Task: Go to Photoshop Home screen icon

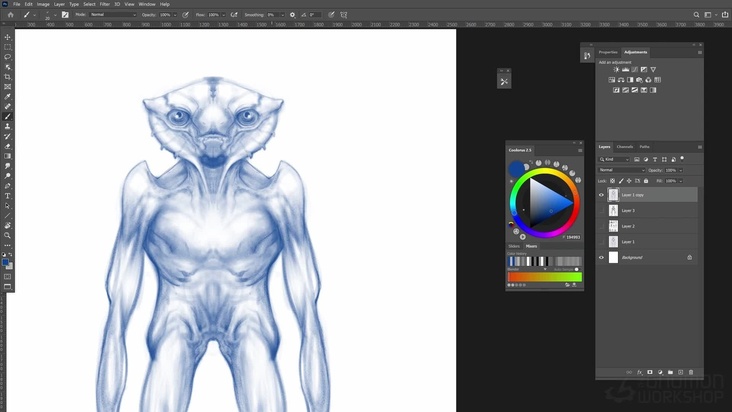Action: click(x=10, y=15)
